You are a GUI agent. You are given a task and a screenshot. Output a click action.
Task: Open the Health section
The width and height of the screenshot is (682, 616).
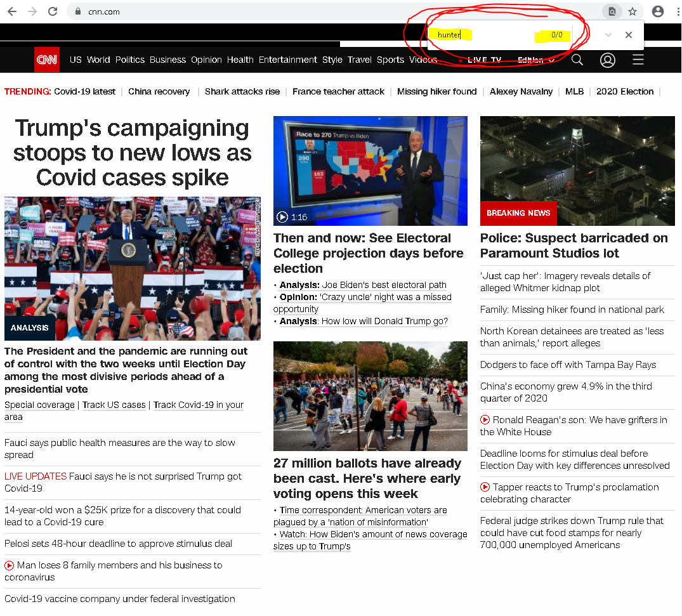(x=240, y=60)
